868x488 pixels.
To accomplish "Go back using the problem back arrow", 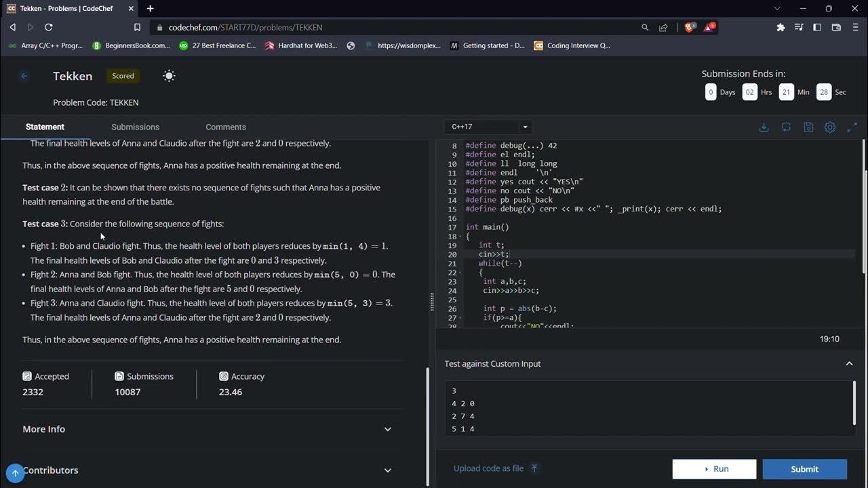I will click(x=24, y=76).
